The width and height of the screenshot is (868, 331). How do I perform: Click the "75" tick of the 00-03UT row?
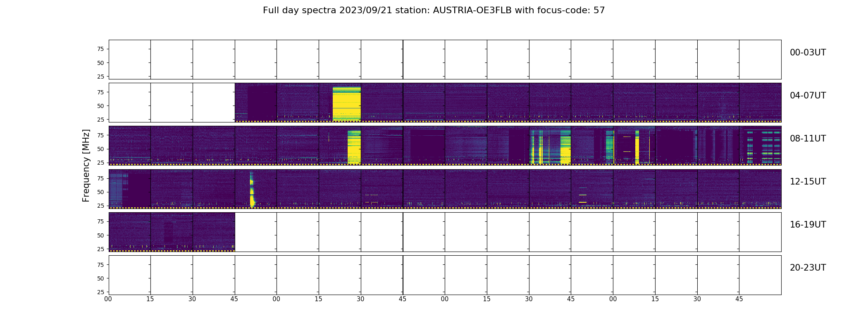100,49
